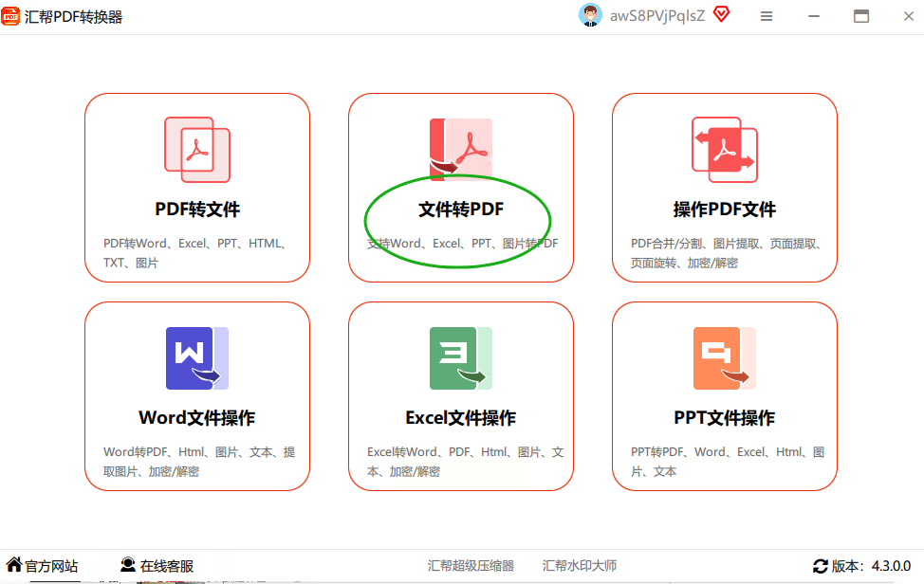The image size is (924, 584).
Task: Open 汇帮超级压缩器 link
Action: [471, 566]
